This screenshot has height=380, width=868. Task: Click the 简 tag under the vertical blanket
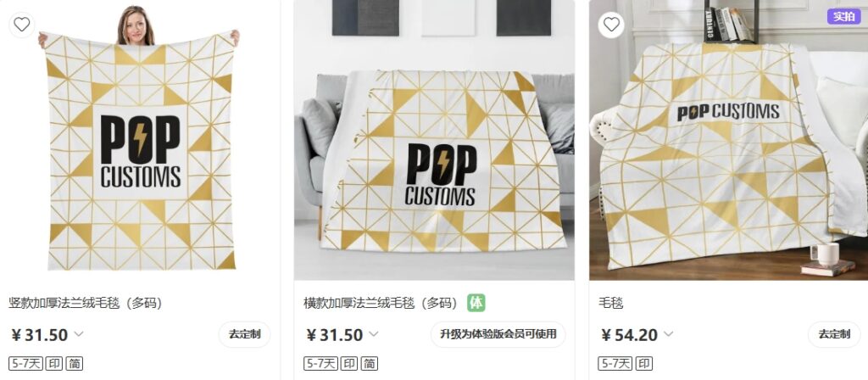pyautogui.click(x=75, y=363)
